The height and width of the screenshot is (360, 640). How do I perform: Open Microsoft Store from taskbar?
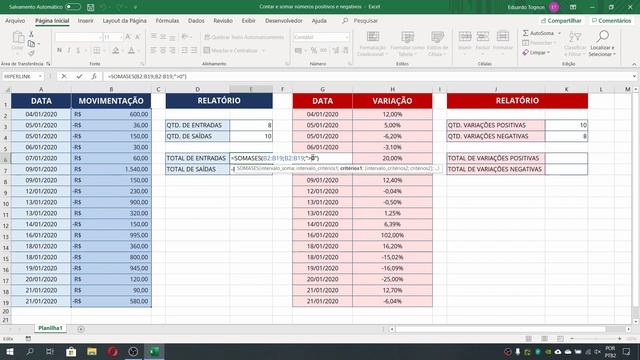[x=71, y=351]
